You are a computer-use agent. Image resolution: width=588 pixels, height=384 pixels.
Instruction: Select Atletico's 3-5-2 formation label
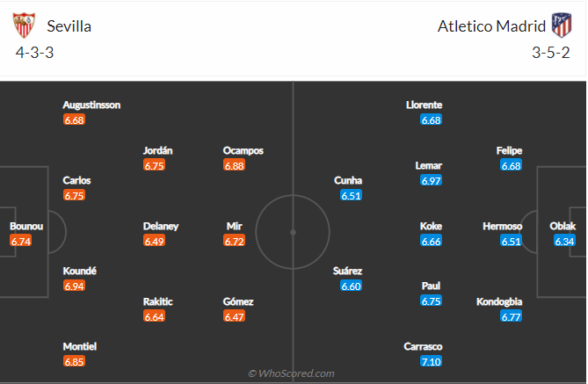[550, 52]
